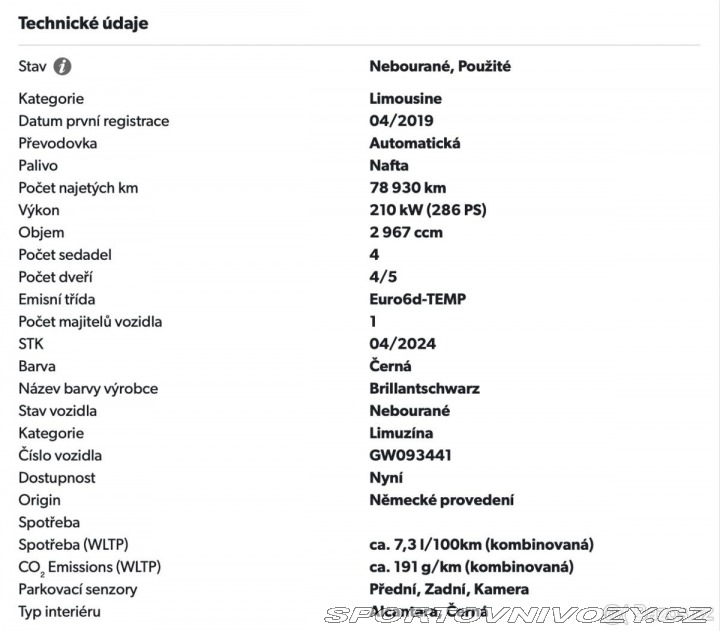Click the vehicle number GW093441
Screen dimensions: 720x631
411,456
